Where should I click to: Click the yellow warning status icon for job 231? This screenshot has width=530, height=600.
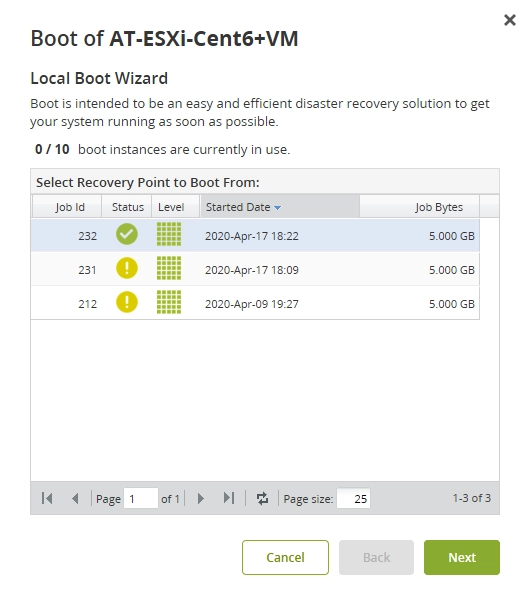[x=127, y=268]
